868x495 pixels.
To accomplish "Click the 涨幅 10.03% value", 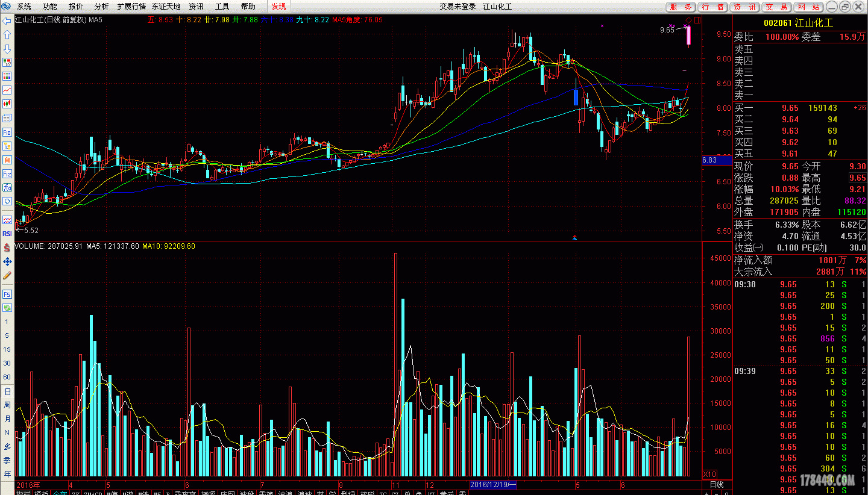I will click(783, 189).
